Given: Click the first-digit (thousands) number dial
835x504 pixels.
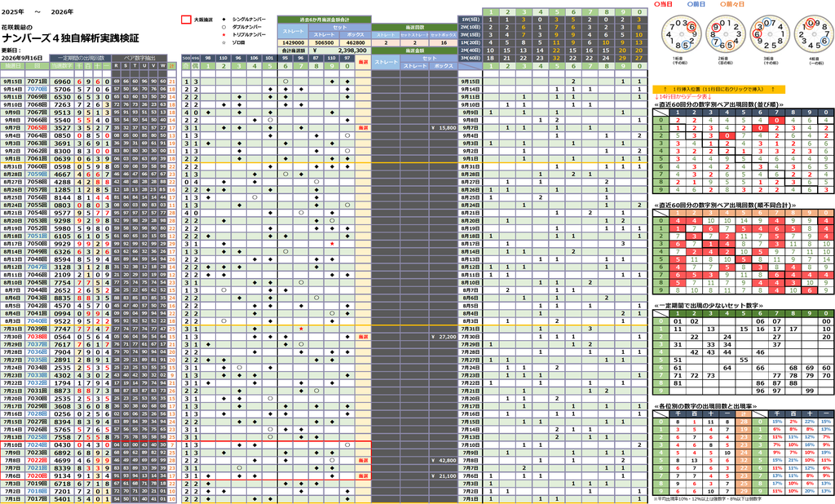Looking at the screenshot, I should (681, 34).
